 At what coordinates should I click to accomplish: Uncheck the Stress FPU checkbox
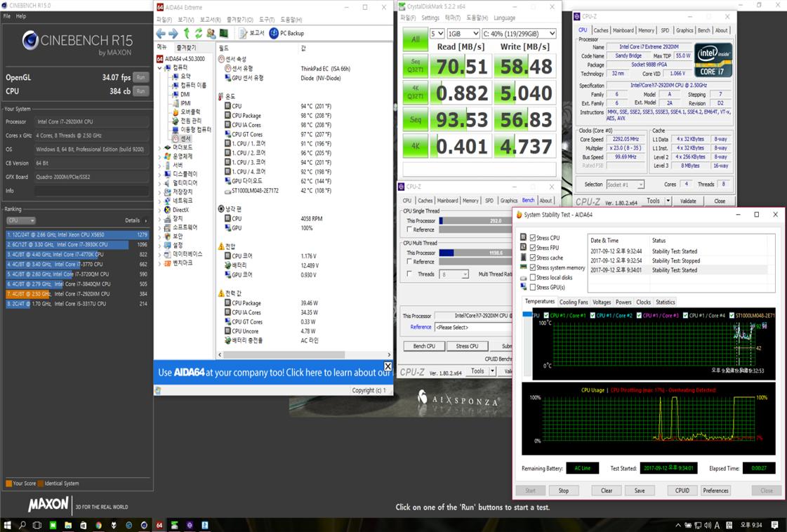pyautogui.click(x=533, y=248)
